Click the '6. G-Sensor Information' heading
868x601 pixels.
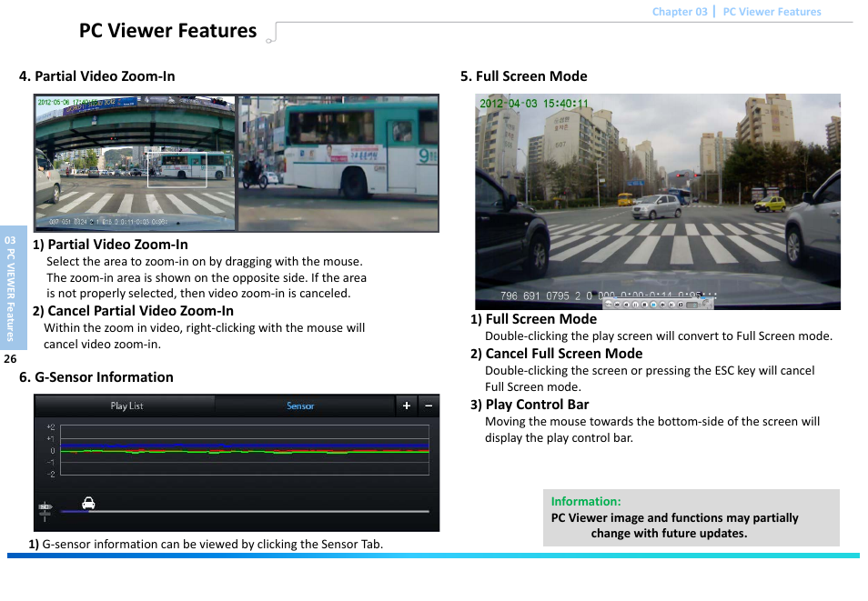coord(96,376)
